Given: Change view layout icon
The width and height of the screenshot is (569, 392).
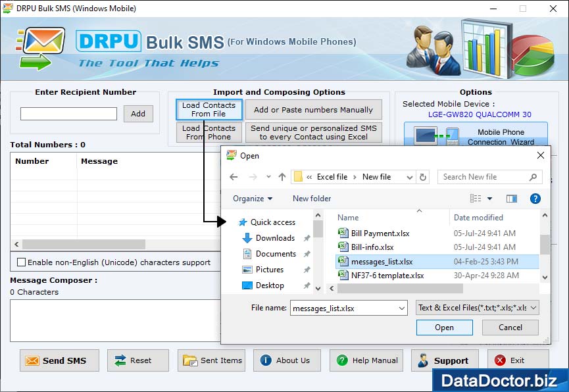Looking at the screenshot, I should (x=476, y=198).
